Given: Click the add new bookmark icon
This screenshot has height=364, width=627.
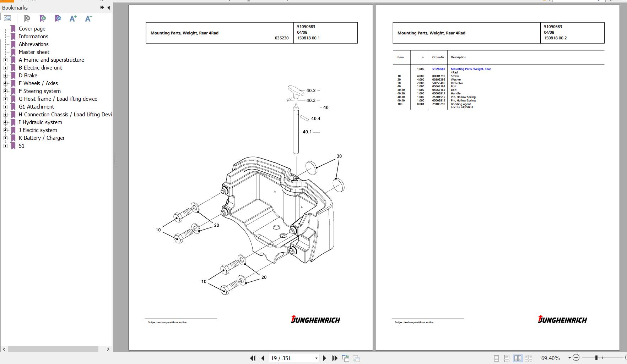Looking at the screenshot, I should pos(43,18).
